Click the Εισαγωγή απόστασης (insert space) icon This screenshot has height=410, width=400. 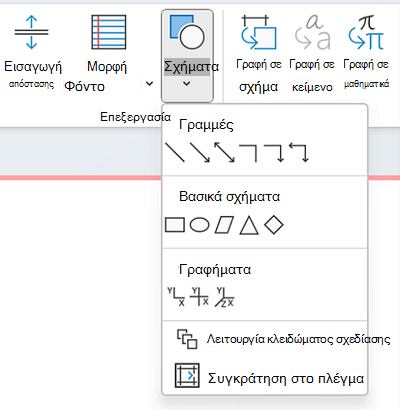click(32, 32)
